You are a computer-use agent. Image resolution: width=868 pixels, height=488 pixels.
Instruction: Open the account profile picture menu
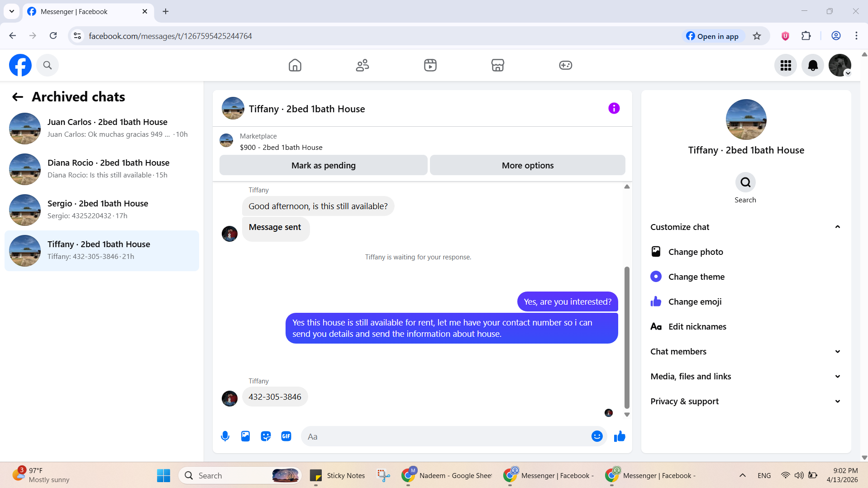coord(840,65)
